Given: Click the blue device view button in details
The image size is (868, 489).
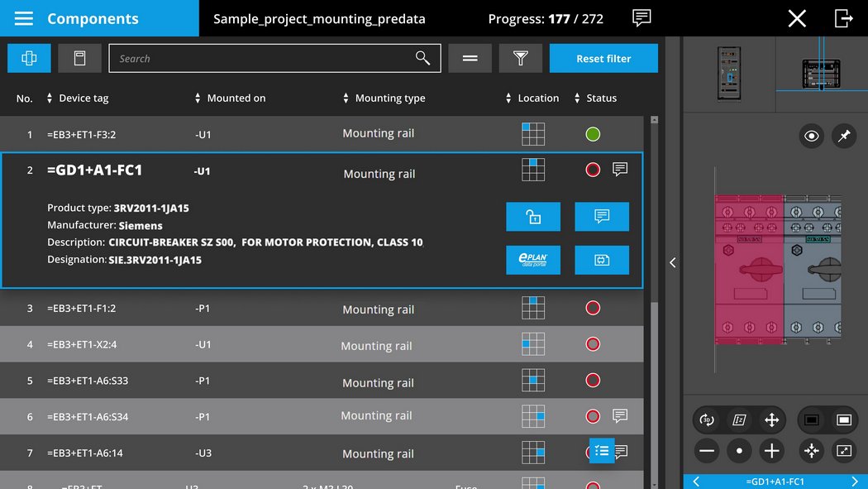Looking at the screenshot, I should 602,260.
